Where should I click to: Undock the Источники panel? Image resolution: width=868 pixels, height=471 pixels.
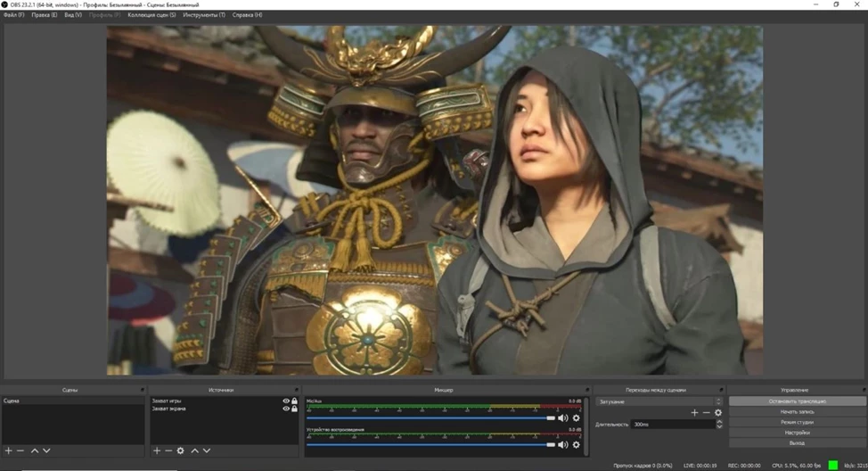[x=296, y=390]
